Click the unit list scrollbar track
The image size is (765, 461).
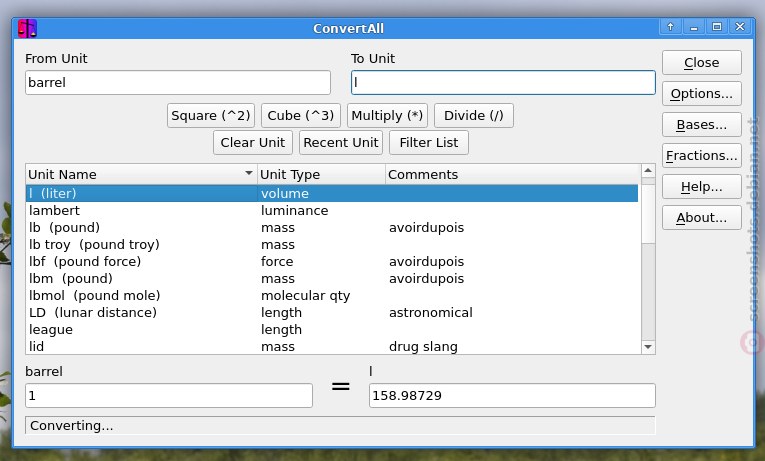(x=648, y=291)
